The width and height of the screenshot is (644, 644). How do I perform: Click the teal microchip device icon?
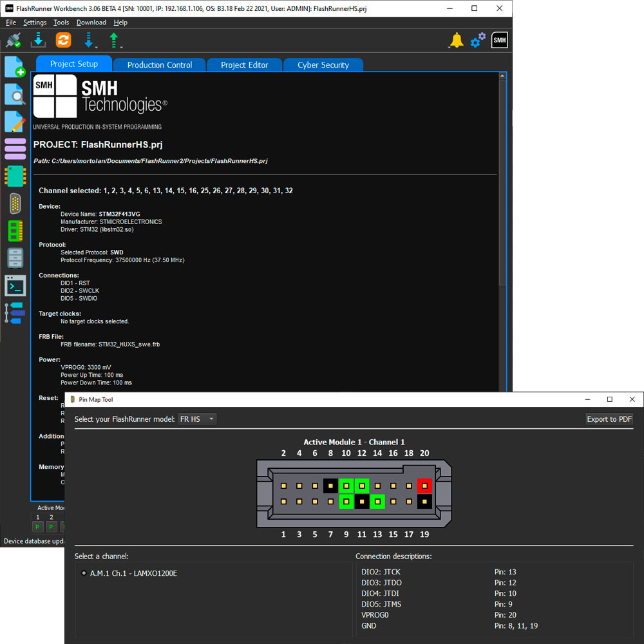tap(15, 175)
